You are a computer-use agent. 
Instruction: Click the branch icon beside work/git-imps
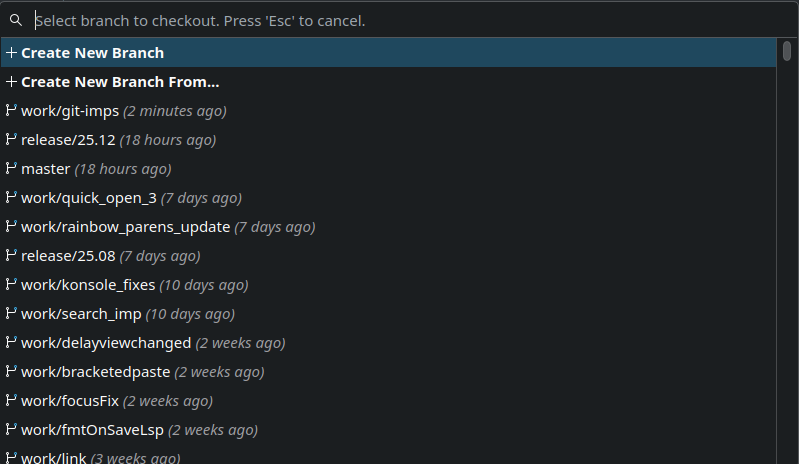point(11,111)
